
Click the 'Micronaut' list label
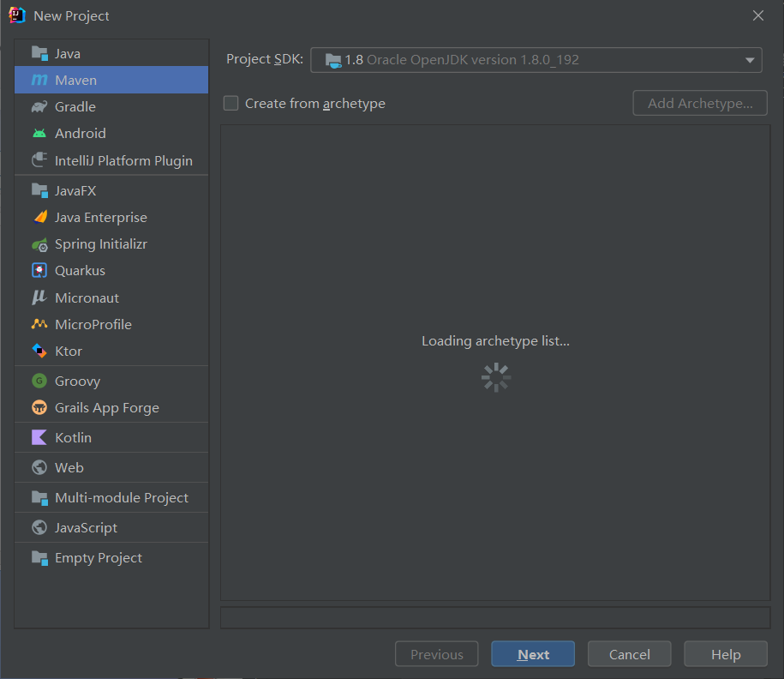(87, 297)
